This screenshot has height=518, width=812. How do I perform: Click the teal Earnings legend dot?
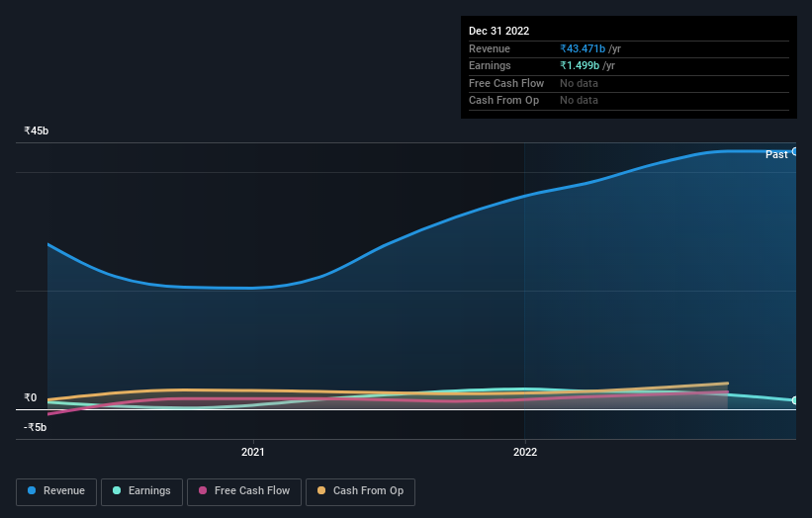(x=117, y=490)
